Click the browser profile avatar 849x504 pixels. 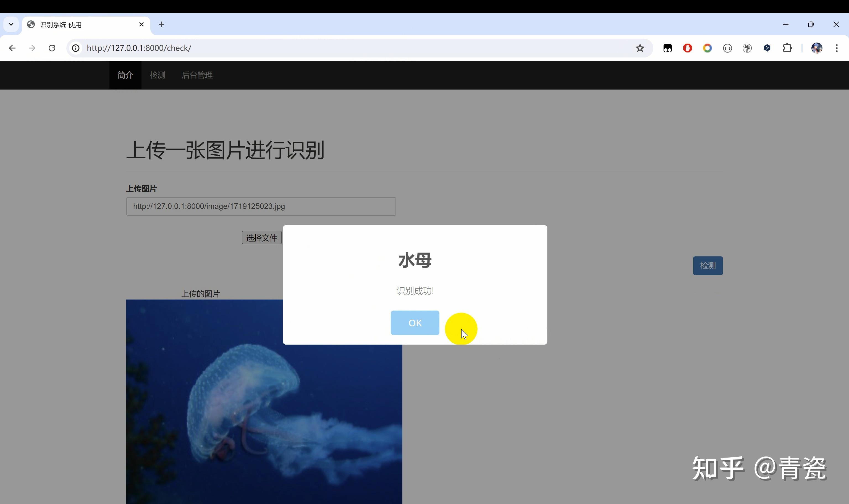click(817, 48)
